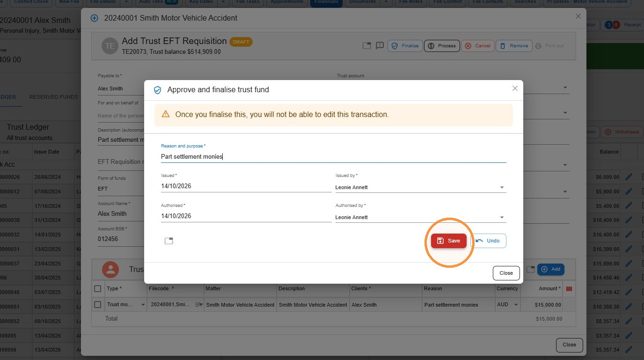Click the Reason cell Part settlement monies
This screenshot has width=644, height=360.
pos(458,305)
